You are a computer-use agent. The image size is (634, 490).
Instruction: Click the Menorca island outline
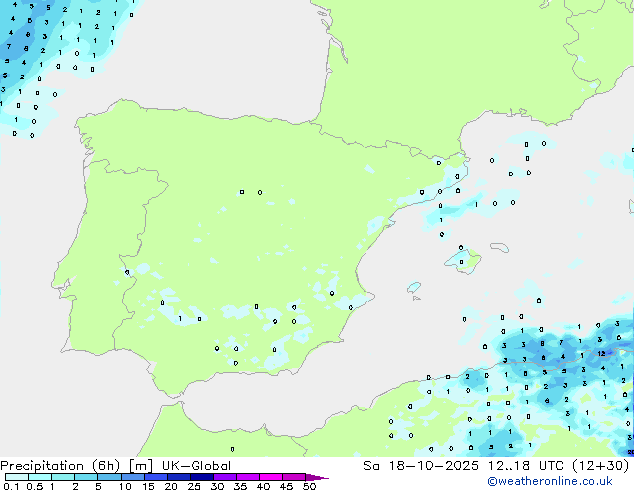pos(500,247)
